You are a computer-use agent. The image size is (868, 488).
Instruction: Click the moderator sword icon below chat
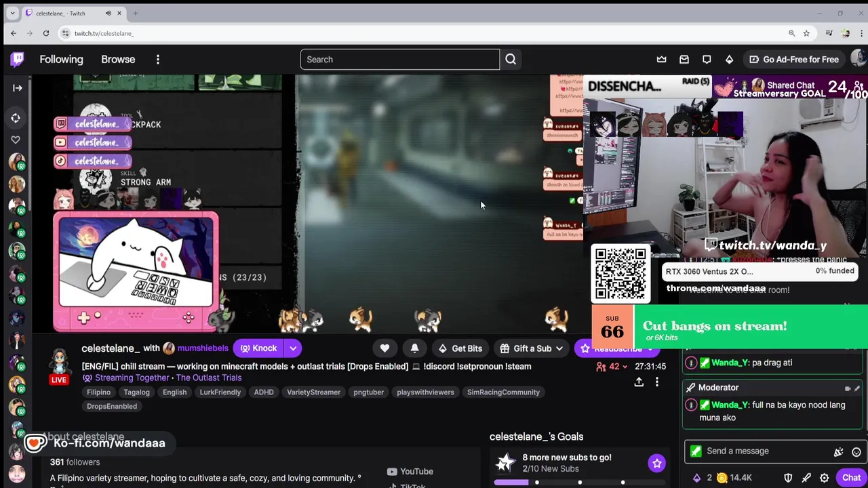[x=806, y=478]
